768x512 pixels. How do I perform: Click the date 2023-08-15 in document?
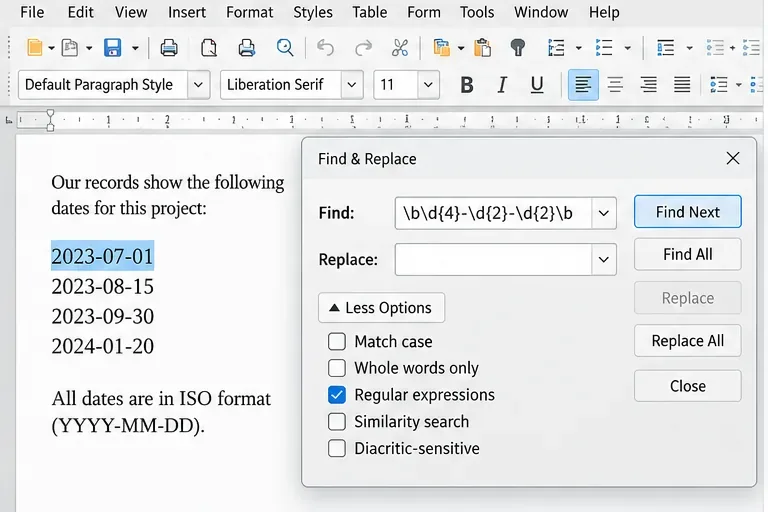102,287
